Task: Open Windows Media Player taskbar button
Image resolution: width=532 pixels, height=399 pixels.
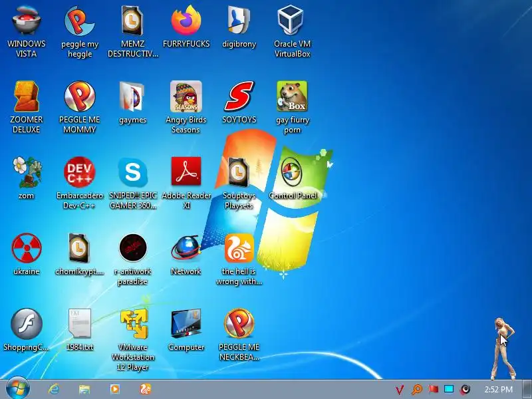Action: tap(114, 389)
